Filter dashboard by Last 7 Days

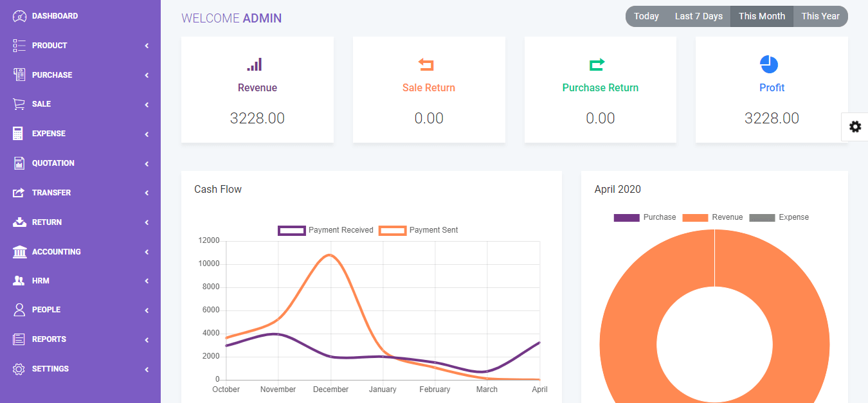click(699, 16)
